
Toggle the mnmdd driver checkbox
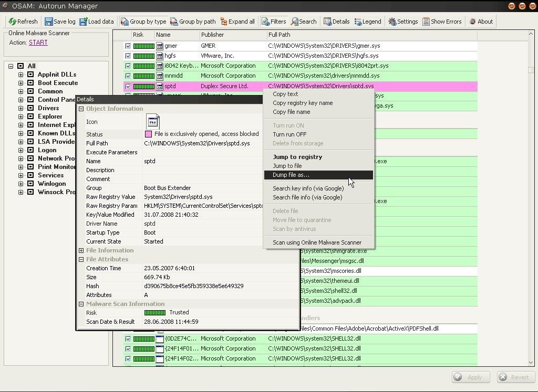[127, 76]
